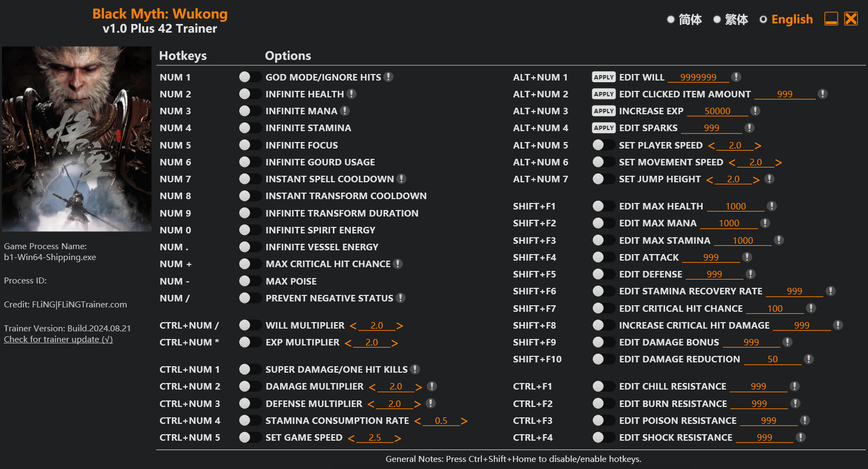Viewport: 868px width, 469px height.
Task: Increase Set Player Speed with right arrow
Action: pyautogui.click(x=758, y=146)
